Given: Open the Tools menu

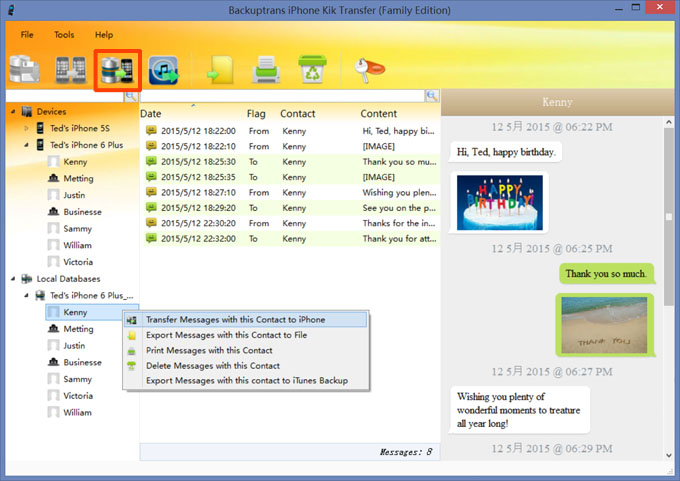Looking at the screenshot, I should pos(64,35).
